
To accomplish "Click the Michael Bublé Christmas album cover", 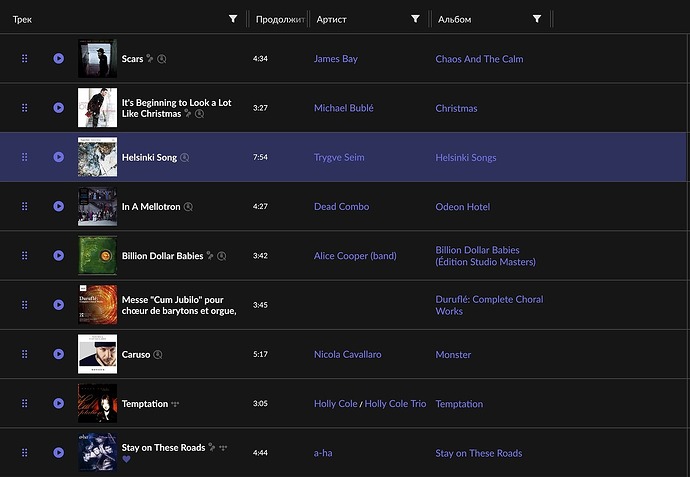I will 97,108.
